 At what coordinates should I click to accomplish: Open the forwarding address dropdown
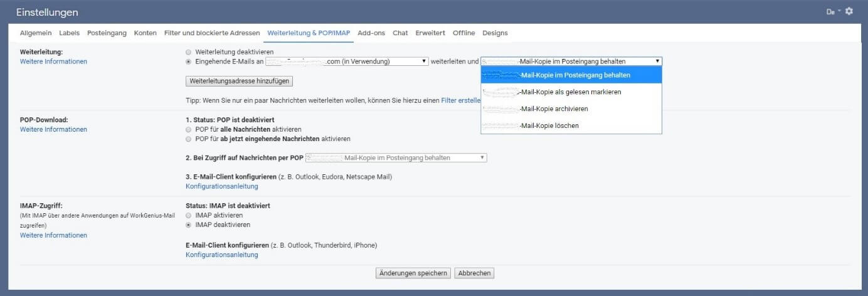[x=347, y=61]
